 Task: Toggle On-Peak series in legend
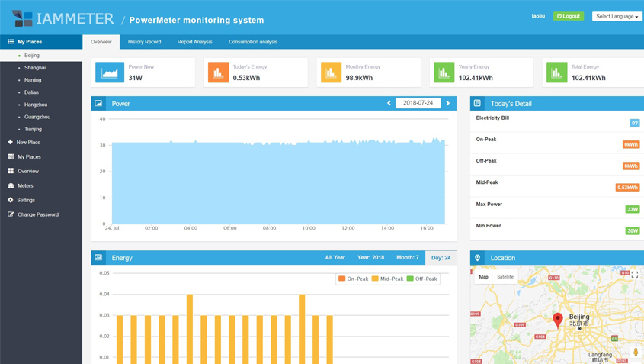pyautogui.click(x=353, y=279)
